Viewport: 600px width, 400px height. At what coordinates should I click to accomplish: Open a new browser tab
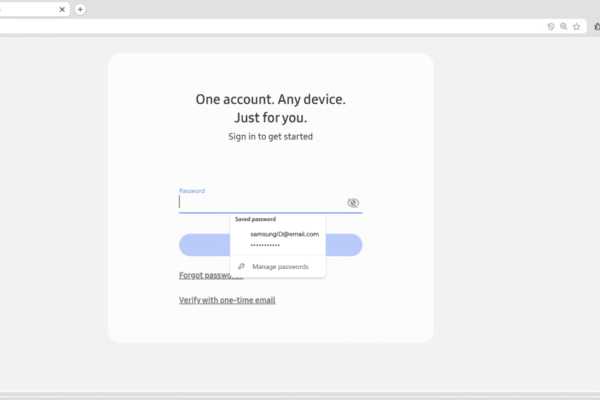80,9
